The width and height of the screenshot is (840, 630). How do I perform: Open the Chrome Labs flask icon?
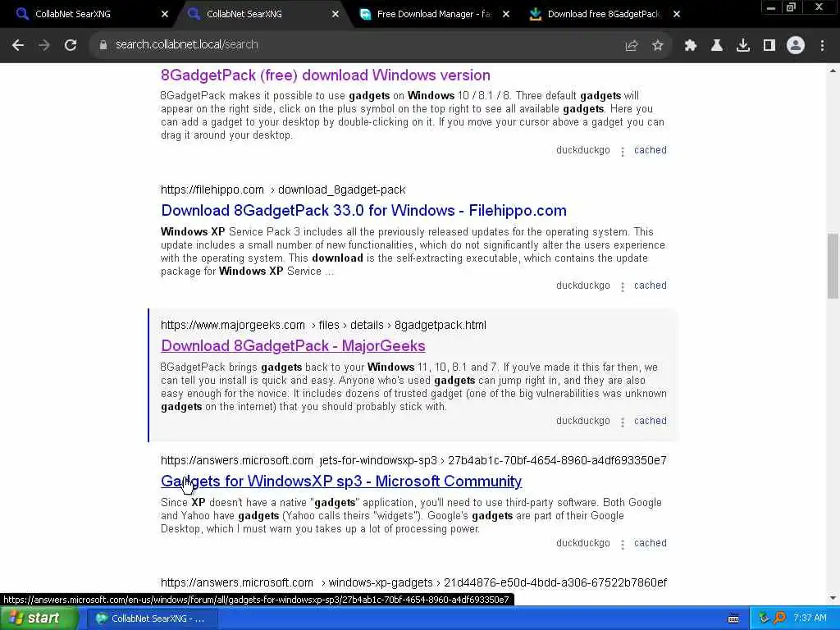(716, 46)
